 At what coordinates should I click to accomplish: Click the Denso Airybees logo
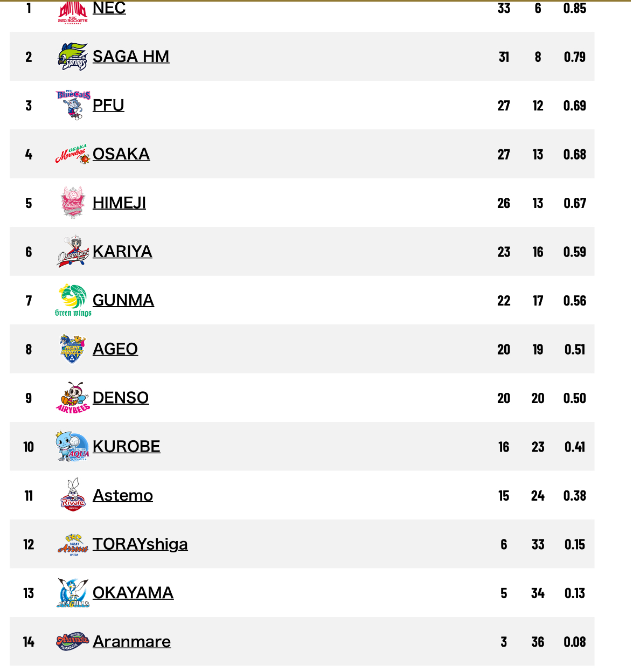click(x=73, y=398)
